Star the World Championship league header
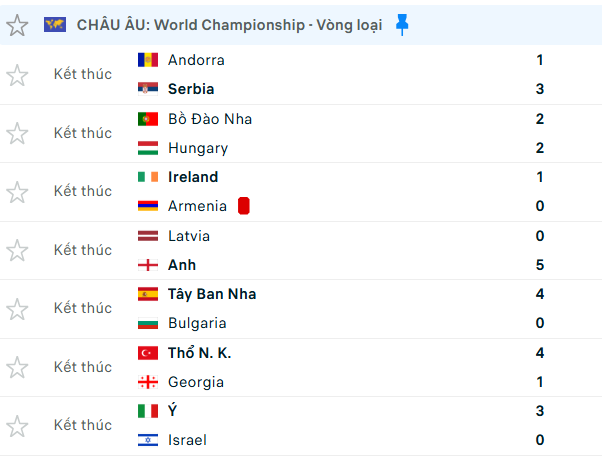Screen dimensions: 602x459 (17, 25)
